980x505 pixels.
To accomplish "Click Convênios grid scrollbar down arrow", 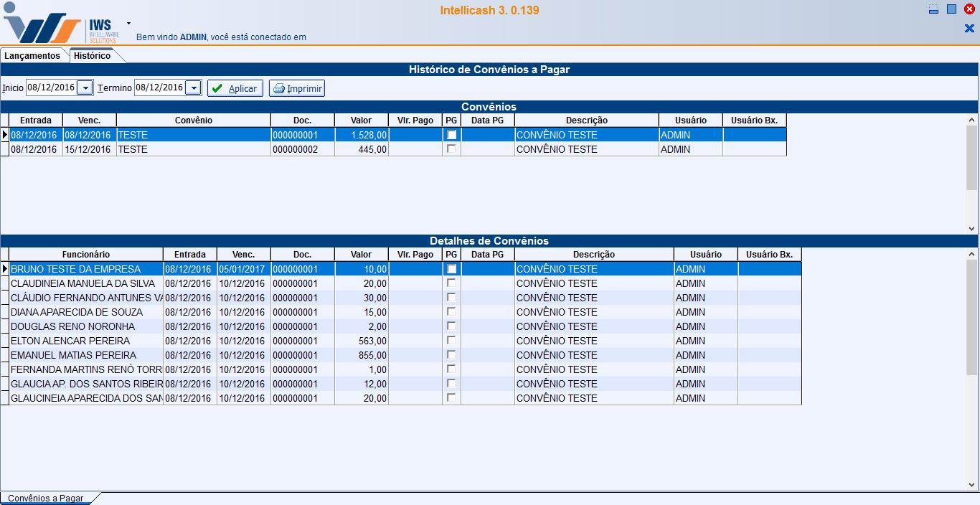I will tap(972, 228).
